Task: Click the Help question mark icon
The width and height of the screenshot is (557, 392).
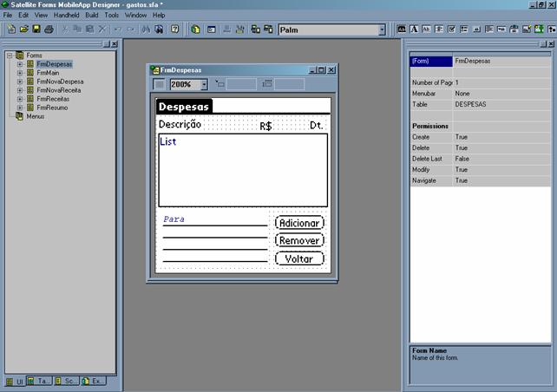Action: (x=175, y=29)
